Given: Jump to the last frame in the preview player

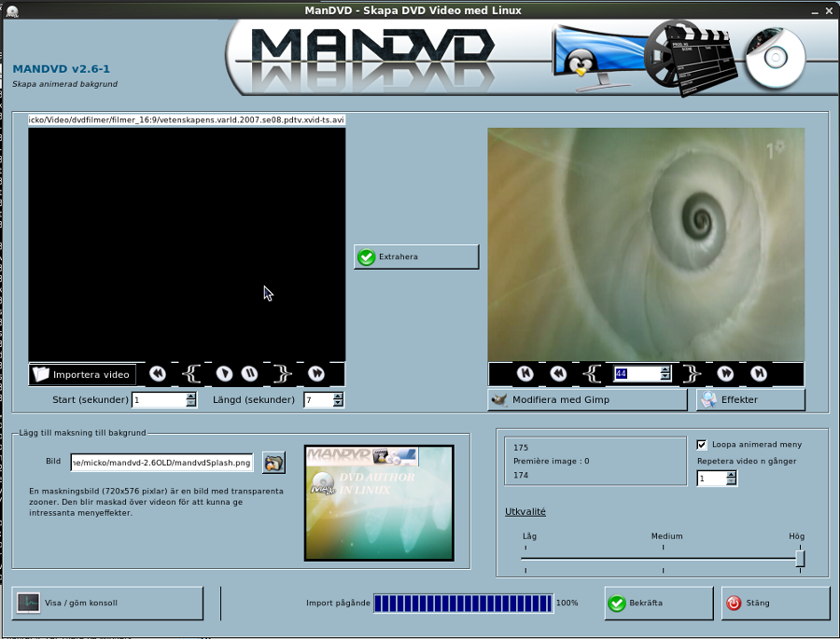Looking at the screenshot, I should 759,374.
